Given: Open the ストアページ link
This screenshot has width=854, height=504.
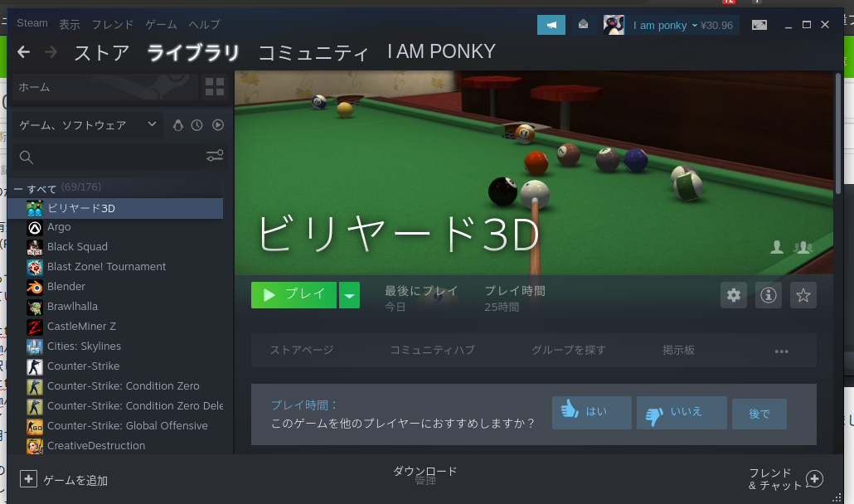Looking at the screenshot, I should coord(302,350).
